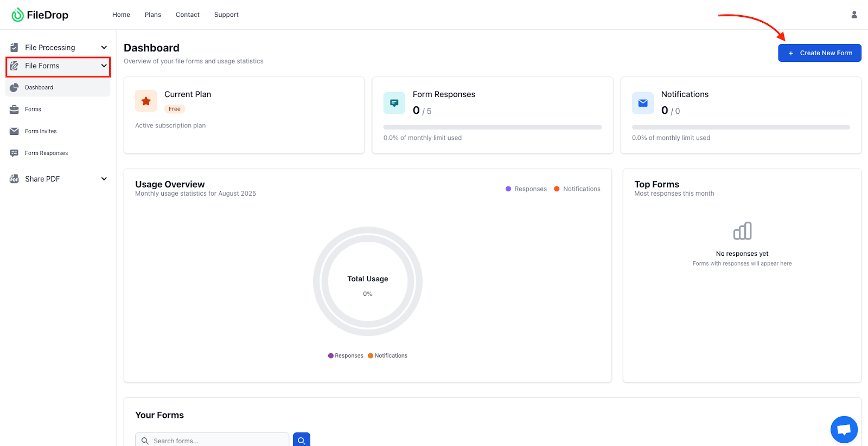
Task: Click the 'Current Plan' card title
Action: [188, 94]
